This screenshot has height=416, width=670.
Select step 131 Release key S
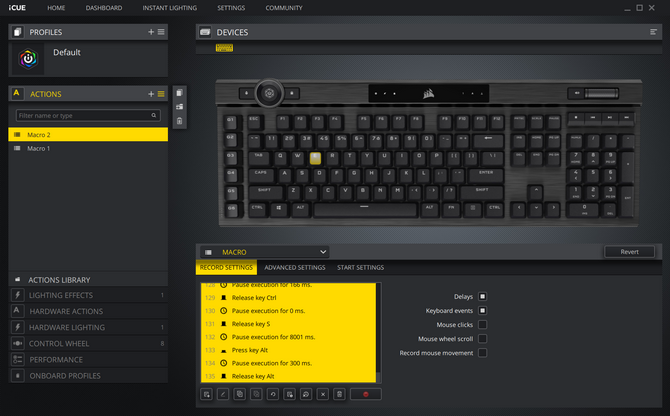pyautogui.click(x=288, y=324)
